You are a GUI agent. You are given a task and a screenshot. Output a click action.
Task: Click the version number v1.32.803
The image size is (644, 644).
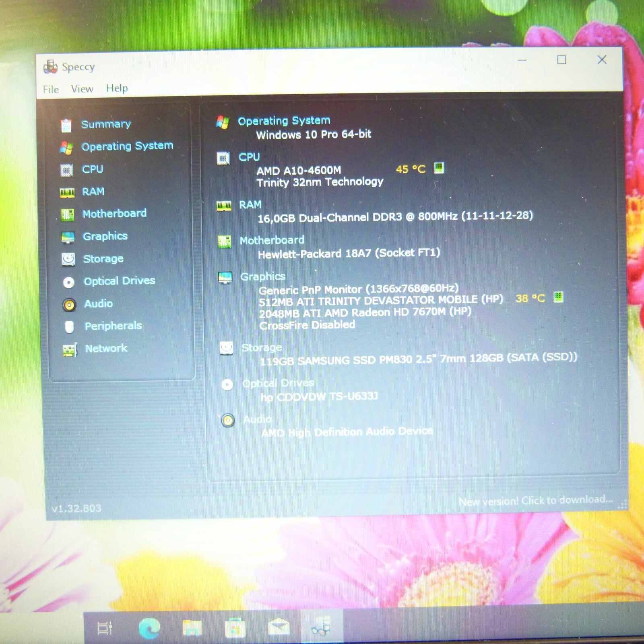tap(76, 508)
